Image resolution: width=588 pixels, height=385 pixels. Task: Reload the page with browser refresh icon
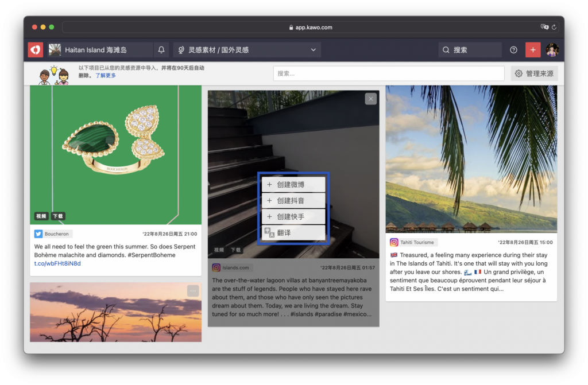[554, 27]
